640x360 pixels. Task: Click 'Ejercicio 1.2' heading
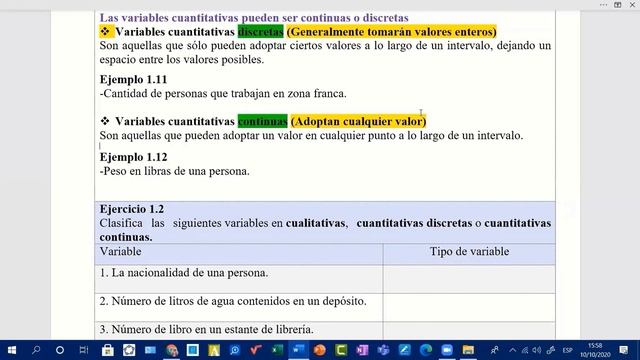click(132, 209)
